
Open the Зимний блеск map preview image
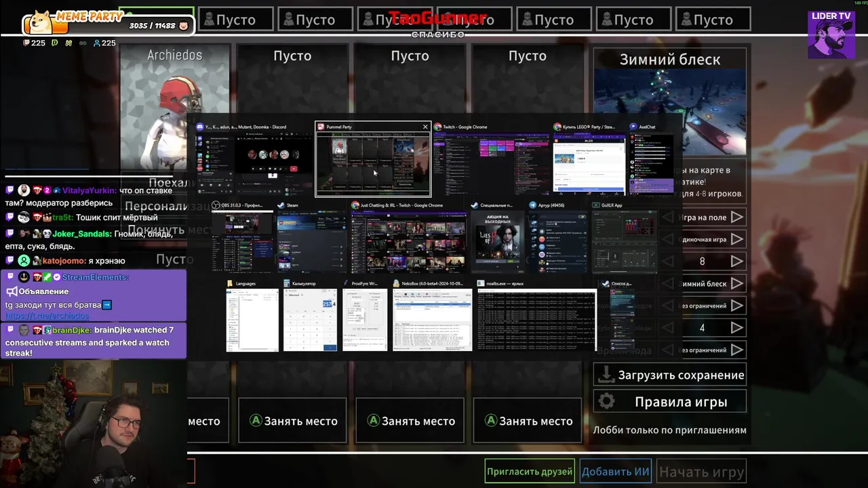coord(670,113)
